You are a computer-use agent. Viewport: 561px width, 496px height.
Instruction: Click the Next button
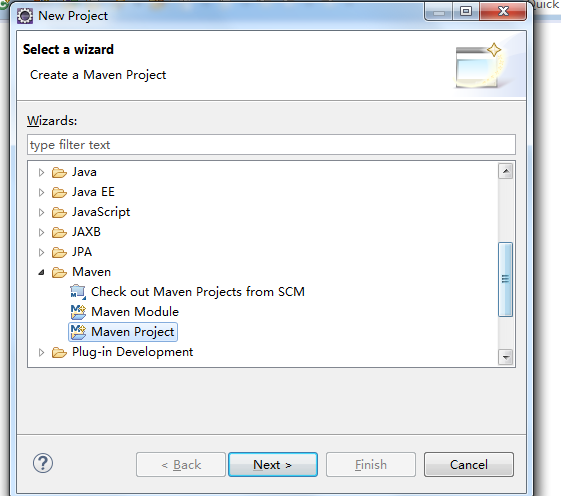point(273,465)
